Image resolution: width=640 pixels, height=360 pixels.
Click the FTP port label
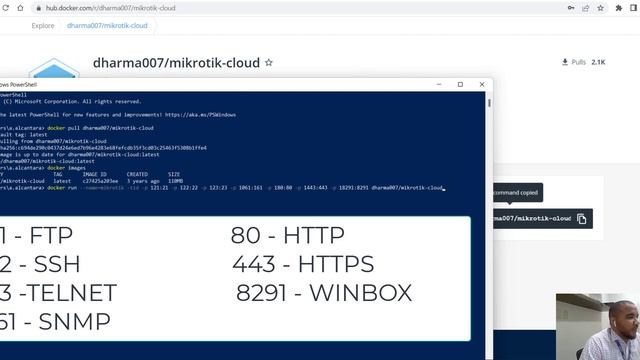pos(36,236)
